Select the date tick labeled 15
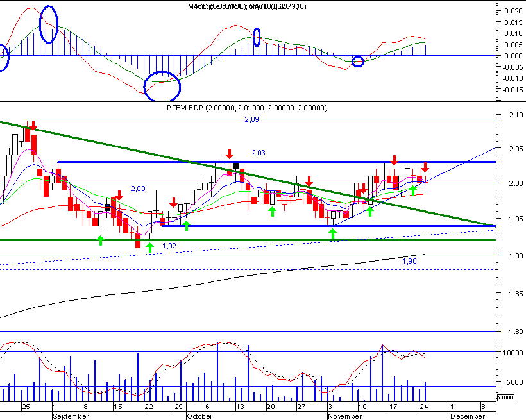 coord(118,407)
